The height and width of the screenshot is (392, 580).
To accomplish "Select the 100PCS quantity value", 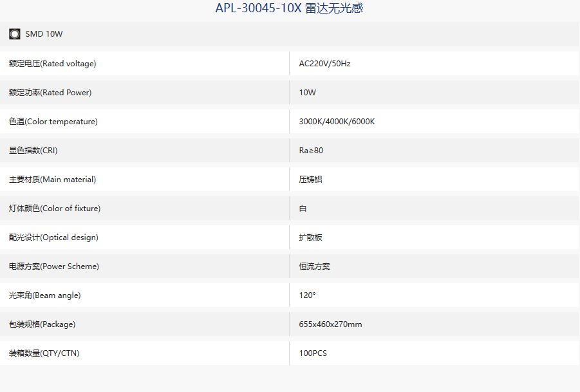I will coord(313,353).
